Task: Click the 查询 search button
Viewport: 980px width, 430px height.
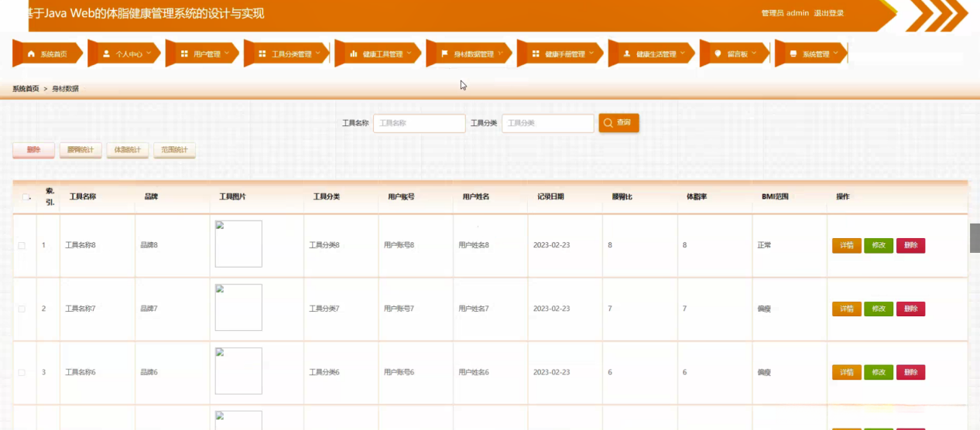Action: (x=618, y=123)
